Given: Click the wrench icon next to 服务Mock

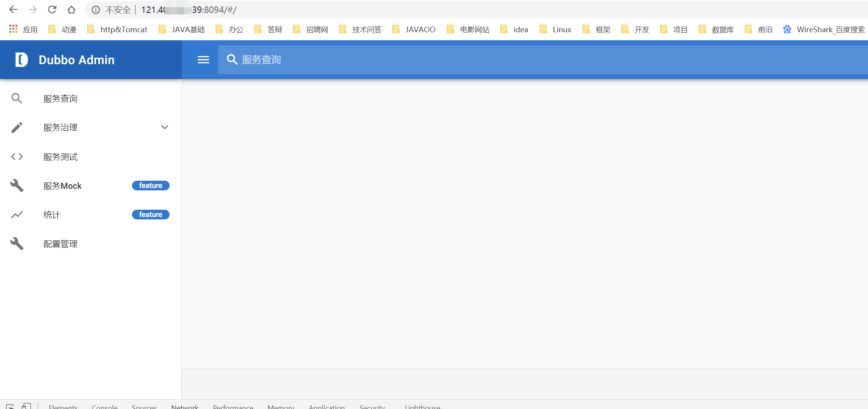Looking at the screenshot, I should (17, 186).
